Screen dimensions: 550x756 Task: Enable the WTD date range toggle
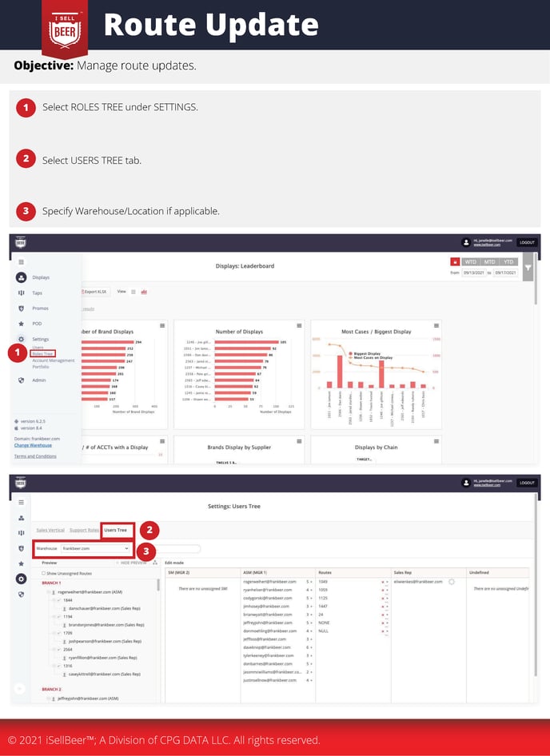[470, 261]
